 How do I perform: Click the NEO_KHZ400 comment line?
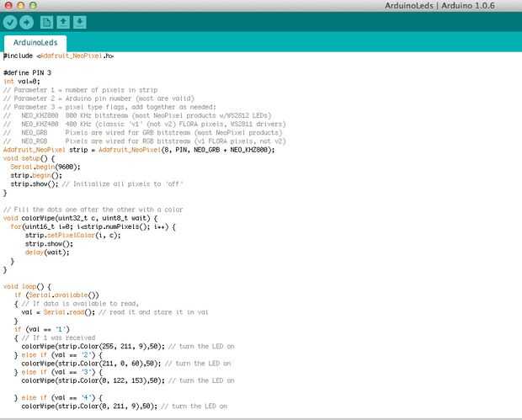[x=145, y=124]
